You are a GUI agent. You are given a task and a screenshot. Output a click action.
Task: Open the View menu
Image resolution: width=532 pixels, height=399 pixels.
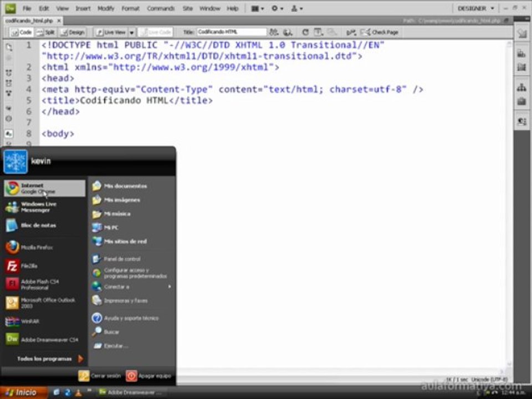point(62,8)
